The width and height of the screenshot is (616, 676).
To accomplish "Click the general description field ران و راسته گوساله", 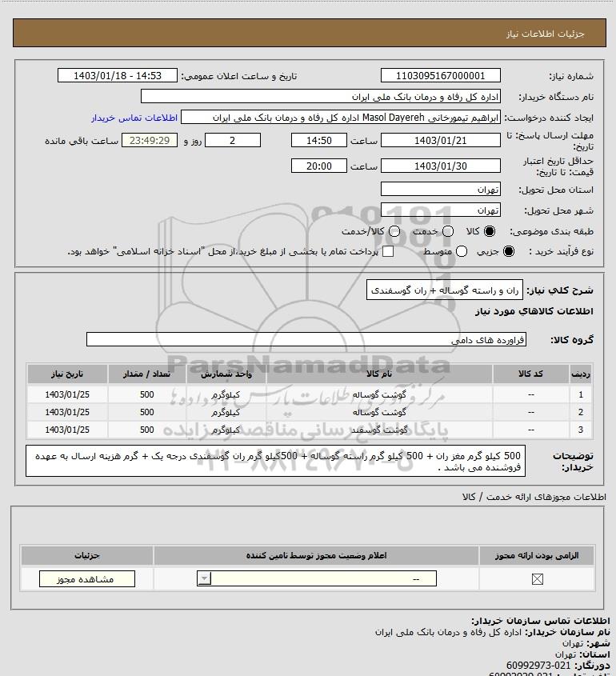I will (x=445, y=290).
